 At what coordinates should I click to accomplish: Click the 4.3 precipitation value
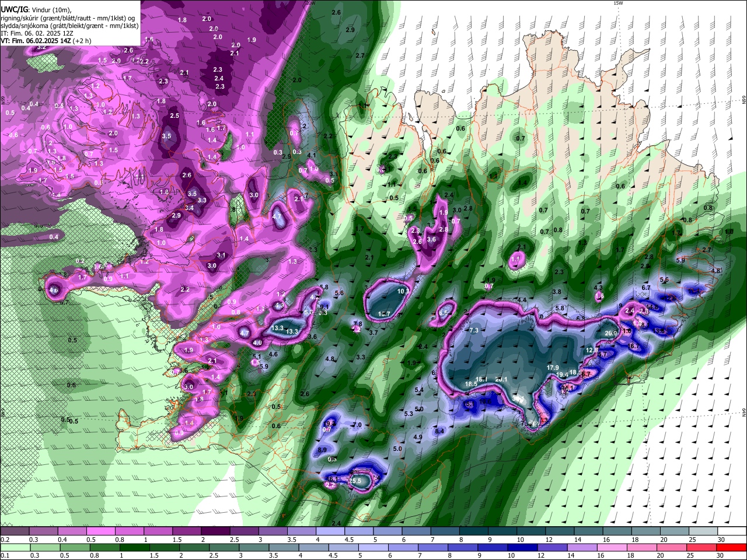coord(598,288)
